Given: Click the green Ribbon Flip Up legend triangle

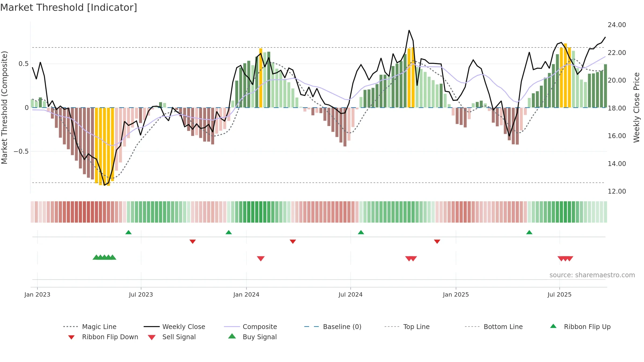Looking at the screenshot, I should pyautogui.click(x=553, y=326).
